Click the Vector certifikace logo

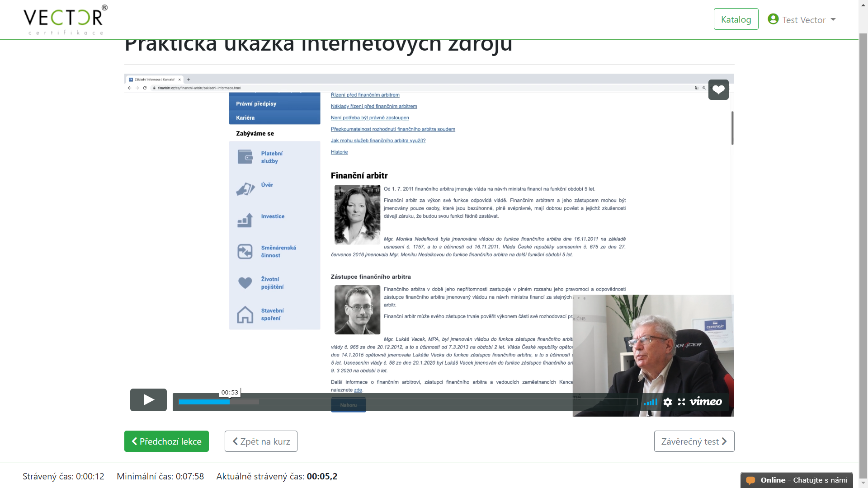pyautogui.click(x=66, y=19)
